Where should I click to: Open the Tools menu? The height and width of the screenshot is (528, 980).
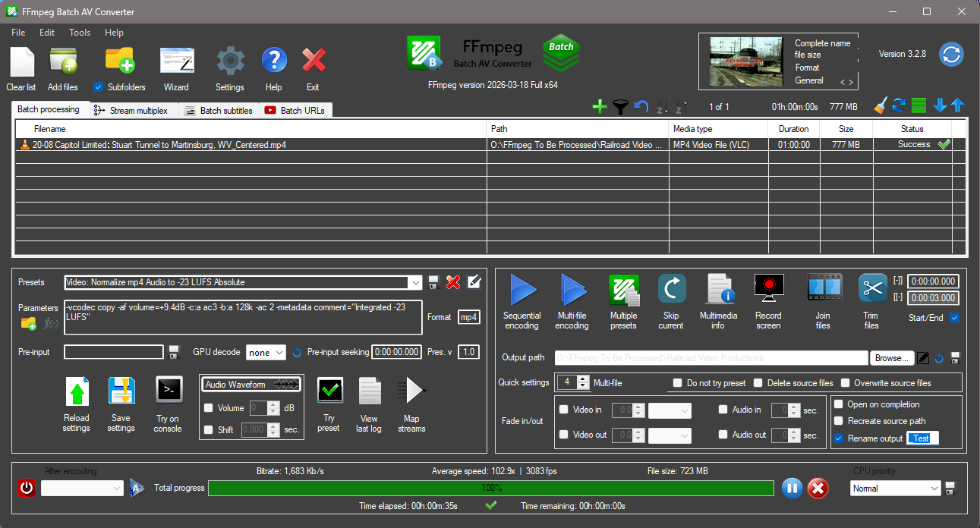point(80,33)
